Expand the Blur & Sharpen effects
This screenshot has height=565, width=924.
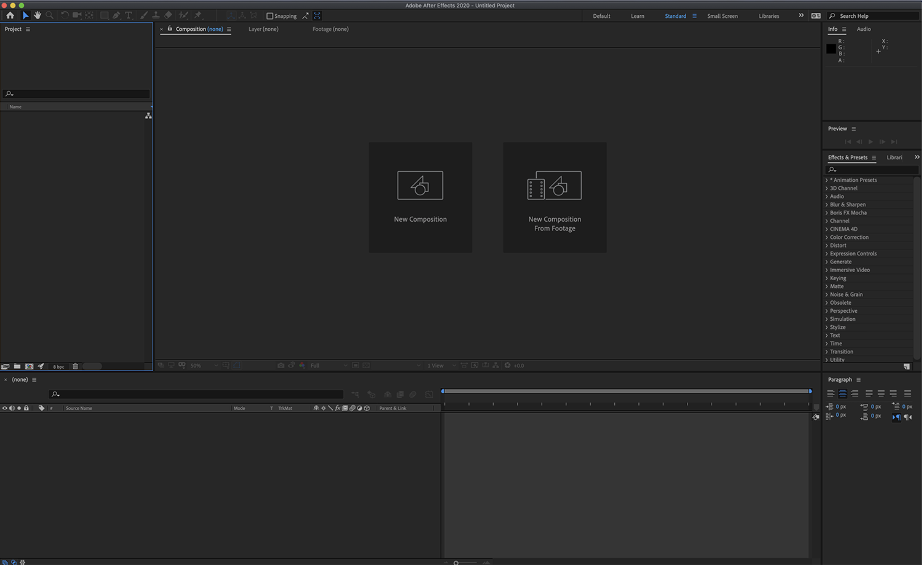[827, 205]
